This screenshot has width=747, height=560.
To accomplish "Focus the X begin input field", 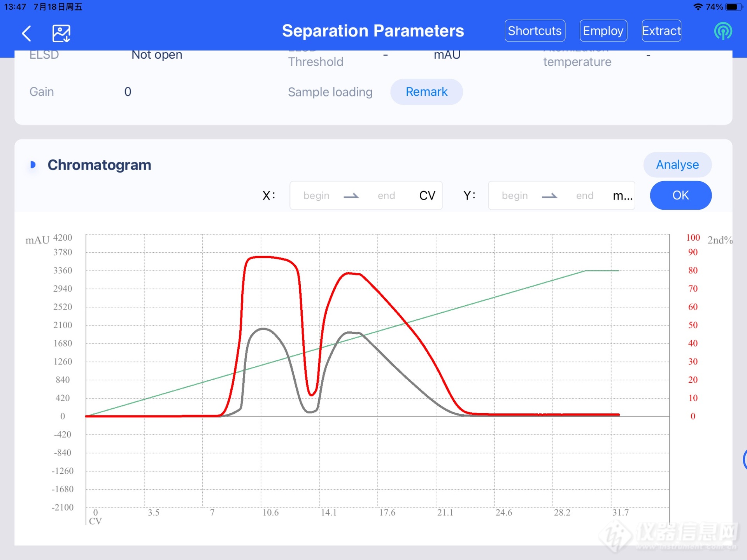I will (316, 196).
